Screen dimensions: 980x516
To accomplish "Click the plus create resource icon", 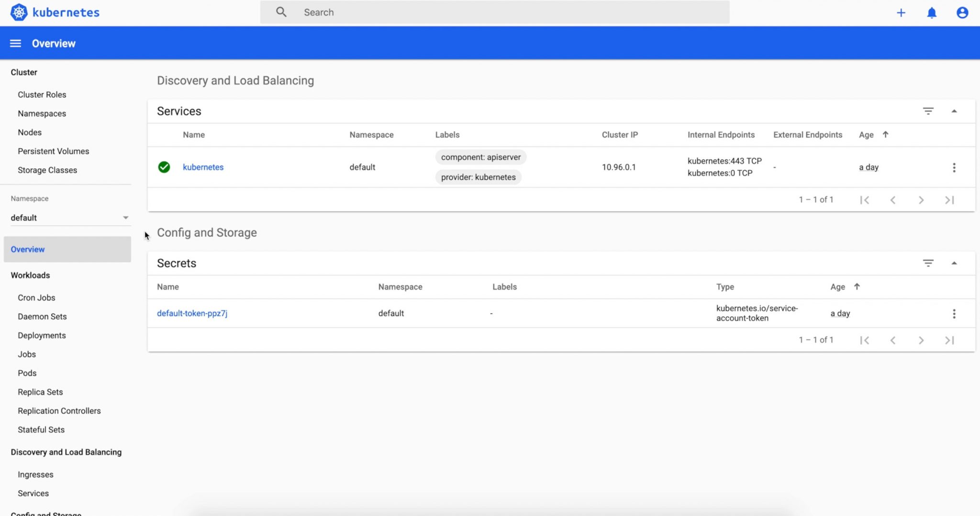I will [901, 13].
